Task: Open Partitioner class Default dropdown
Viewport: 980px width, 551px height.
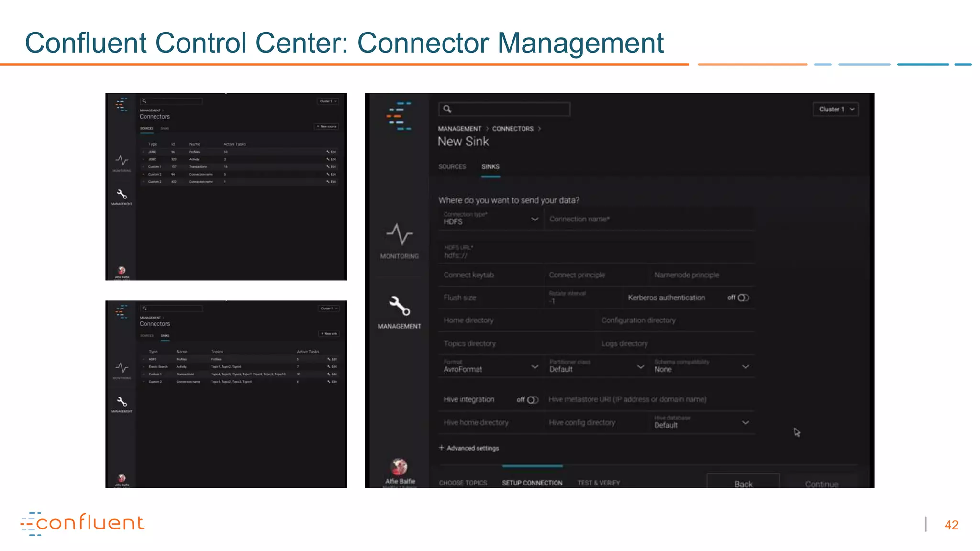Action: (x=596, y=366)
